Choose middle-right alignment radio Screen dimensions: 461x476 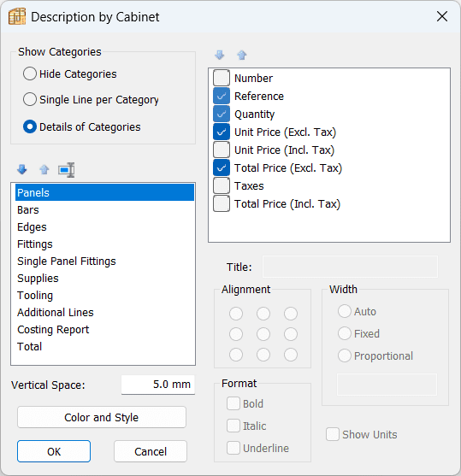(x=291, y=334)
